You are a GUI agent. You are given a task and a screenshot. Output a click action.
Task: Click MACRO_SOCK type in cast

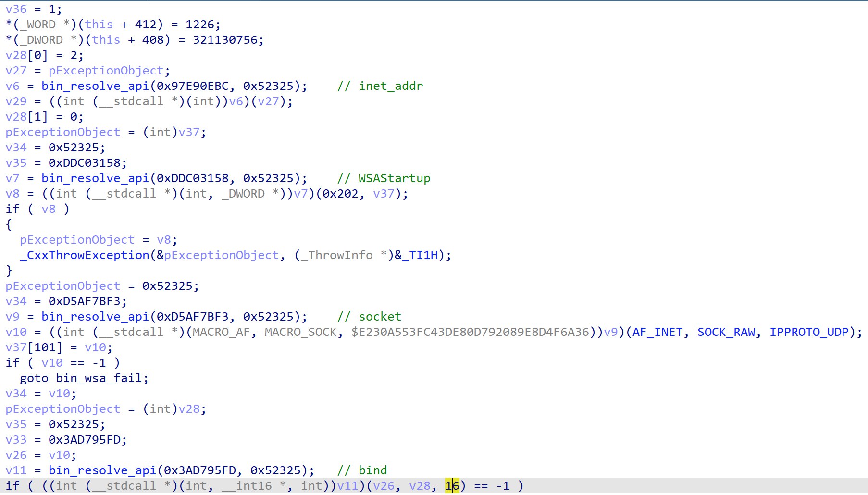pyautogui.click(x=301, y=332)
